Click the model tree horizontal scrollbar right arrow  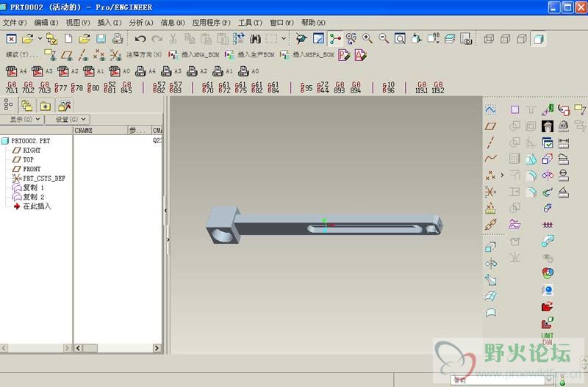[x=157, y=348]
